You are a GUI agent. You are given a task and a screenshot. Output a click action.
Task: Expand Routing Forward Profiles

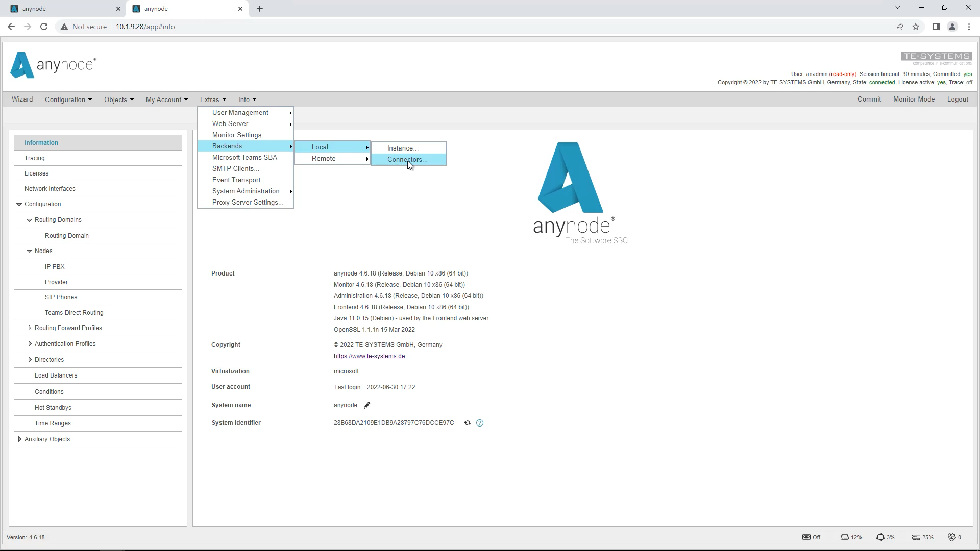[30, 328]
